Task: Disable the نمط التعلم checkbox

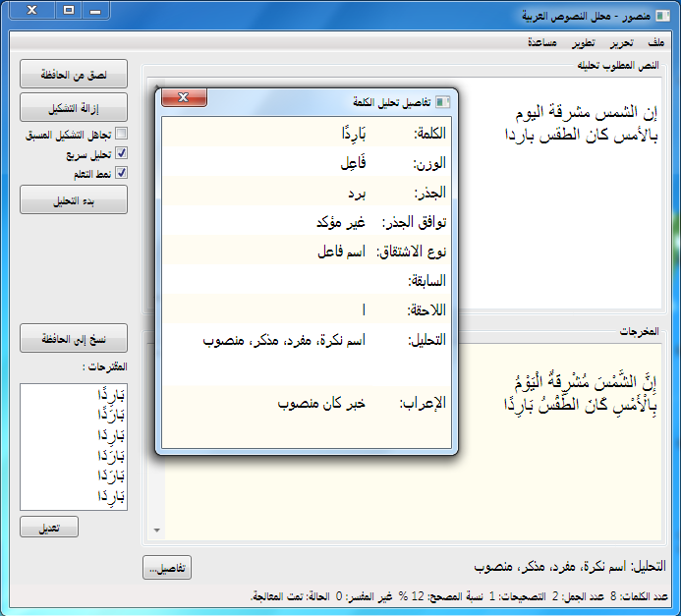Action: click(x=122, y=173)
